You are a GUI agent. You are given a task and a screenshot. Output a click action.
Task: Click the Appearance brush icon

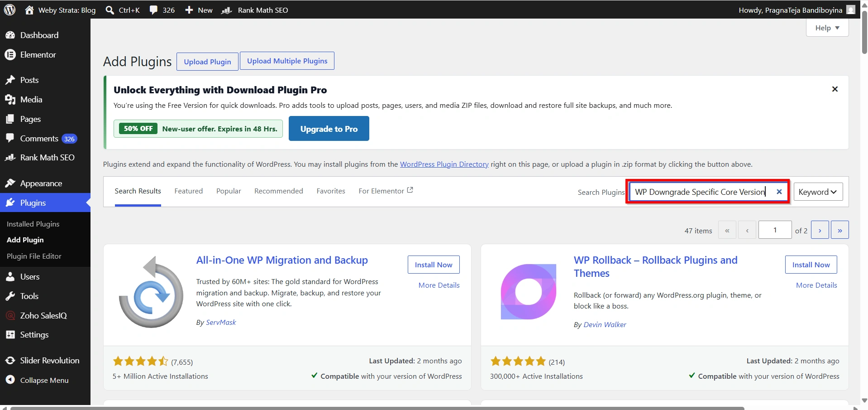(10, 183)
